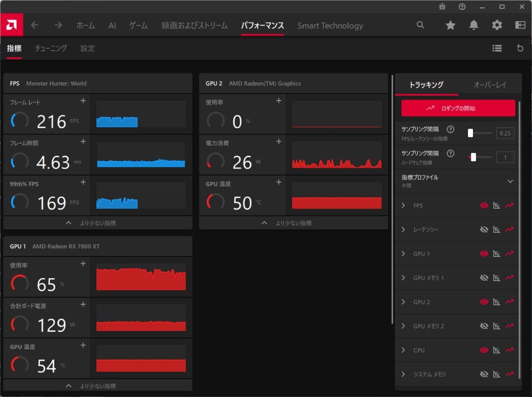Collapse FPS panel with より少ない指標
This screenshot has height=397, width=532.
(x=98, y=223)
